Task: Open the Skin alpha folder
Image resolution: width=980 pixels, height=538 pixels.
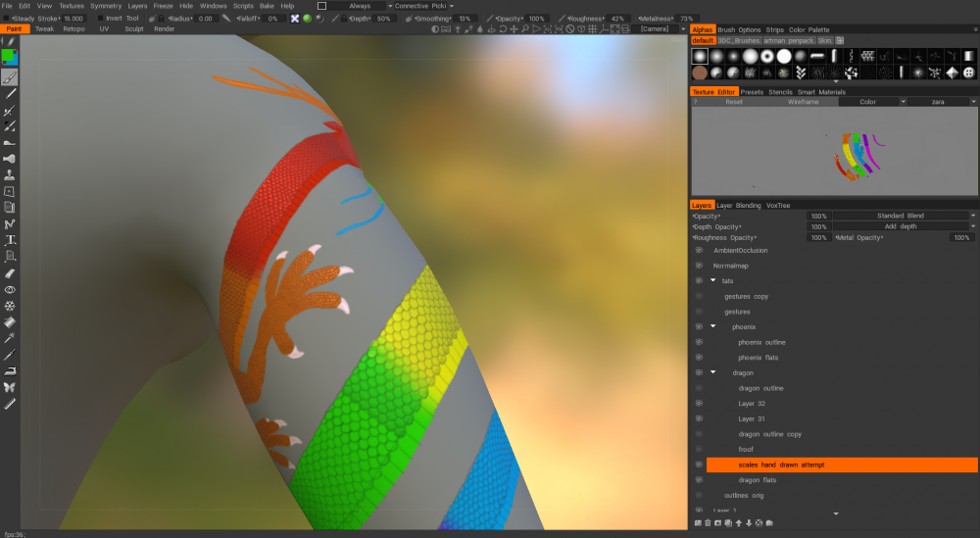Action: coord(825,40)
